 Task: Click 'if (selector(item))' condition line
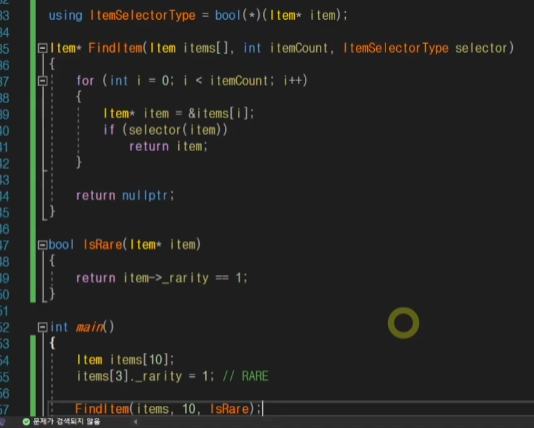(166, 130)
